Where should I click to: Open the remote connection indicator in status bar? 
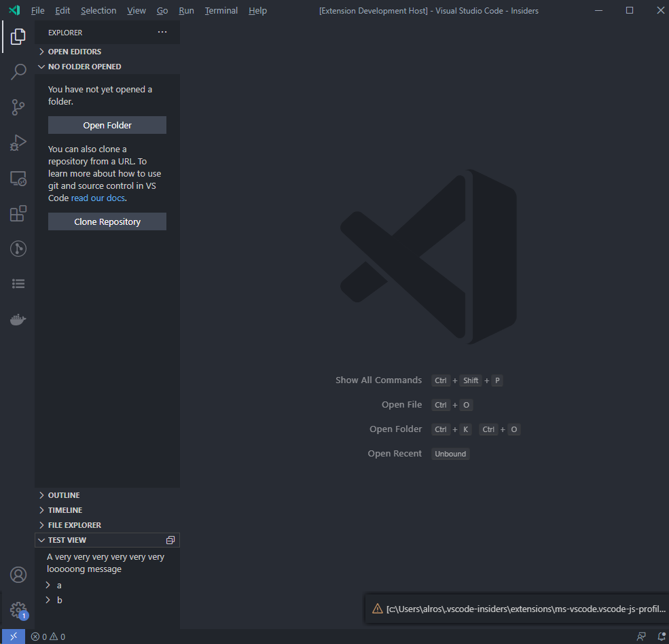coord(14,637)
